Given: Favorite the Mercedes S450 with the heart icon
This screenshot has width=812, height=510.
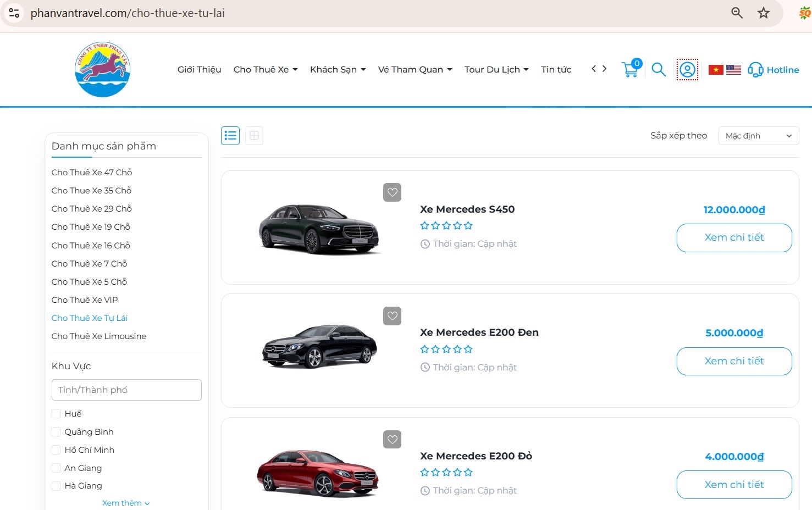Looking at the screenshot, I should point(392,192).
